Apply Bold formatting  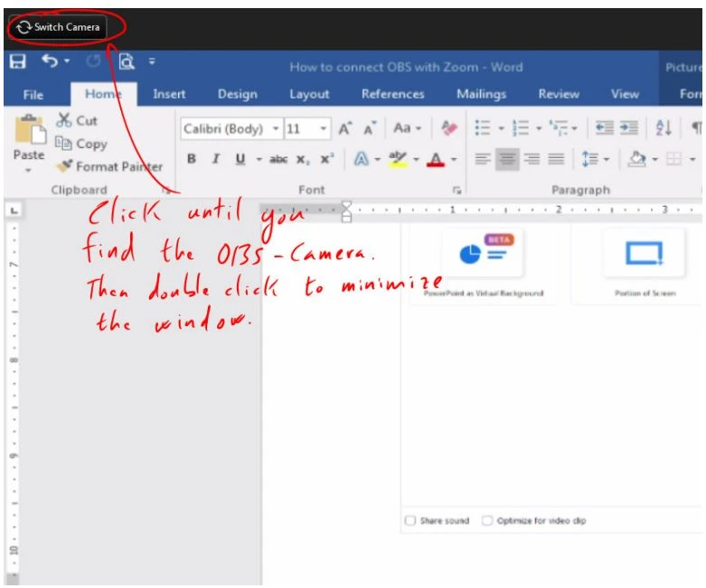(x=192, y=159)
